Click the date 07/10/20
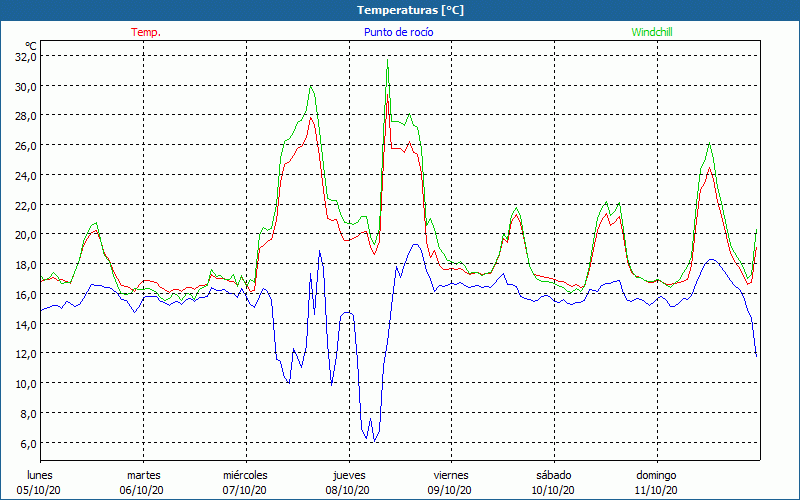 pyautogui.click(x=244, y=490)
